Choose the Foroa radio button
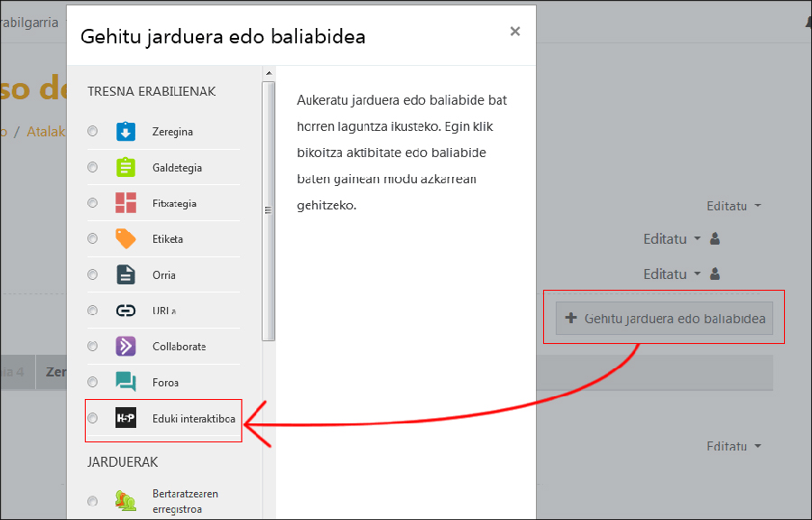Image resolution: width=812 pixels, height=520 pixels. click(92, 382)
